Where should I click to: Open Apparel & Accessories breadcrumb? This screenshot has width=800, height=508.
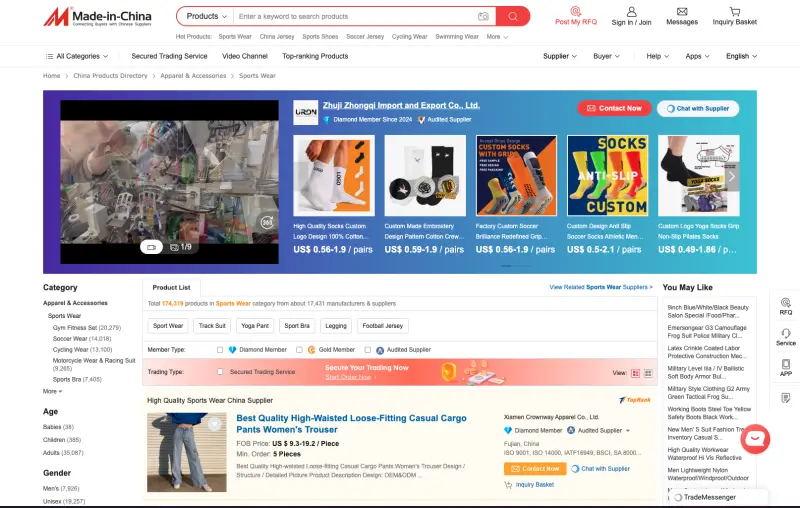tap(193, 75)
